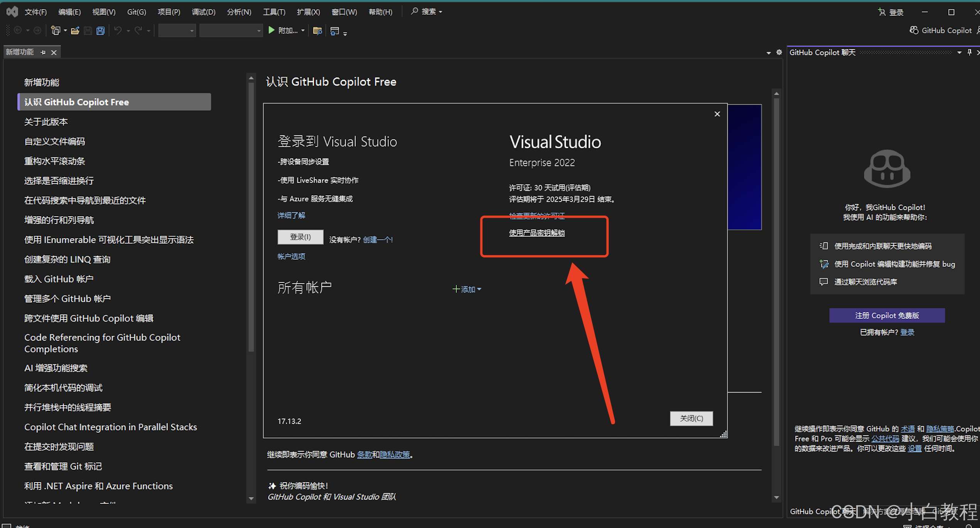Viewport: 980px width, 528px height.
Task: Open the 扩展(X) menu
Action: coord(308,12)
